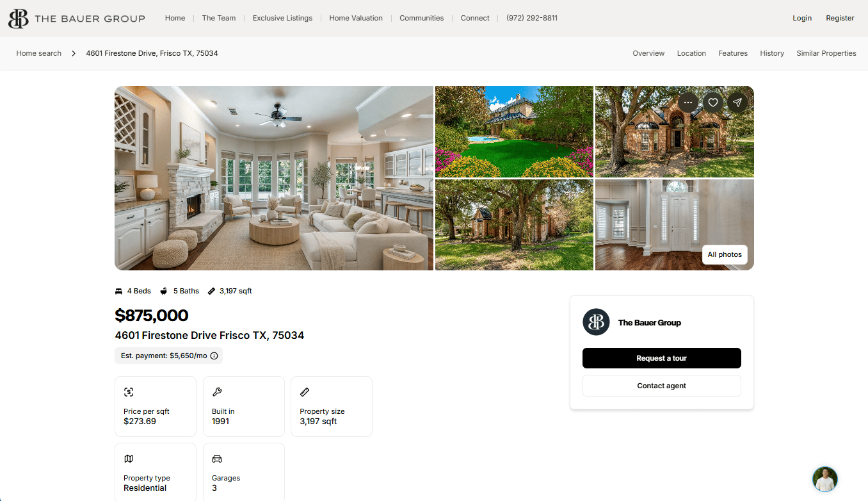The image size is (868, 501).
Task: Follow the Home search breadcrumb link
Action: pos(39,53)
